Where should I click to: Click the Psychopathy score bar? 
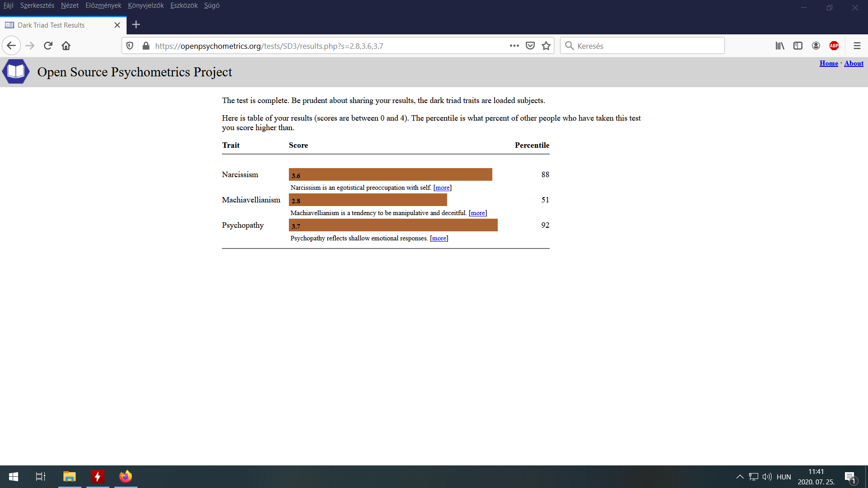click(394, 225)
